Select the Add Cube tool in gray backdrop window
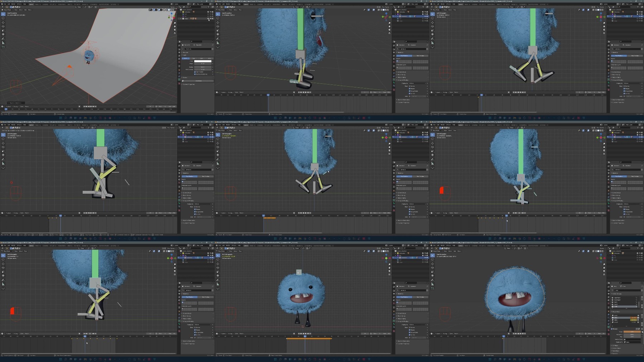 point(3,47)
